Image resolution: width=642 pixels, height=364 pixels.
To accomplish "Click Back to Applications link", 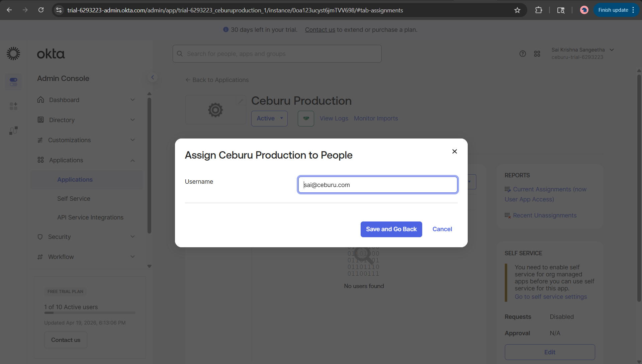I will 217,80.
